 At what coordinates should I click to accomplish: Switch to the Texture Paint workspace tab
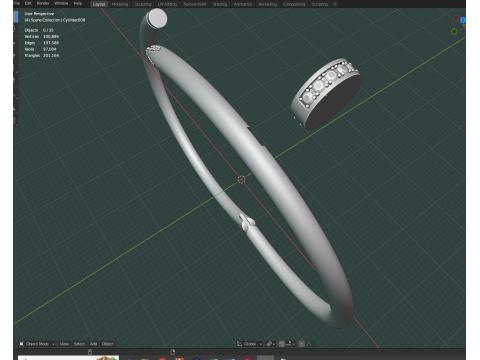click(195, 4)
